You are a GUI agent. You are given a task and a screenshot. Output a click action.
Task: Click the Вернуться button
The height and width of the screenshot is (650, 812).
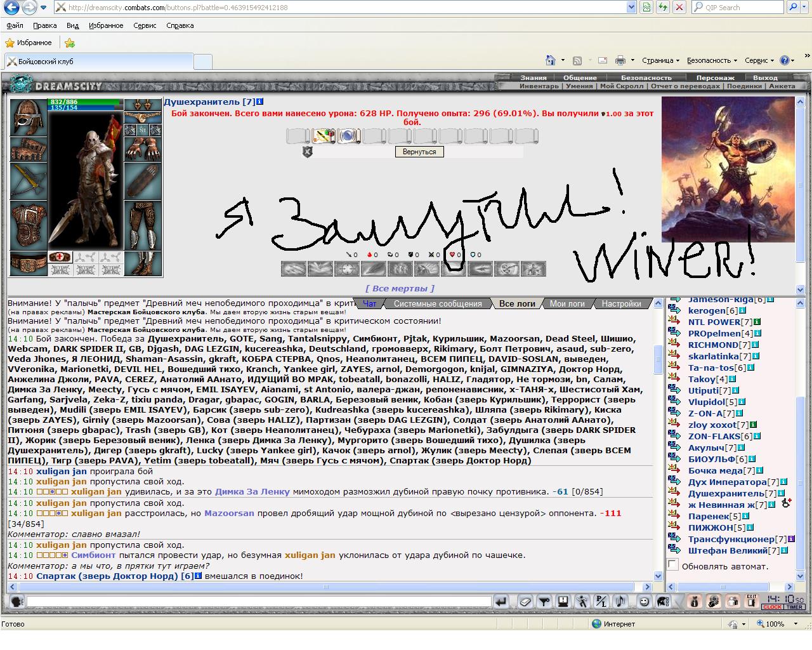point(419,152)
